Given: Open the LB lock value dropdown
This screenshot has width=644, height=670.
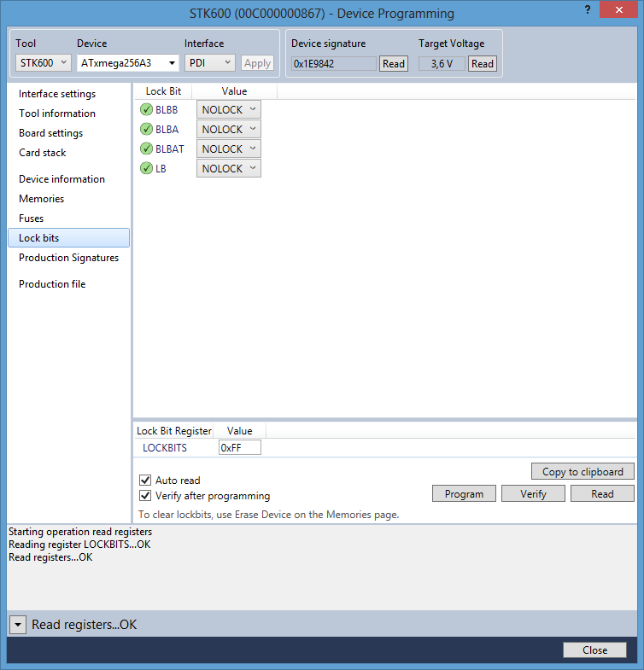Looking at the screenshot, I should 229,168.
